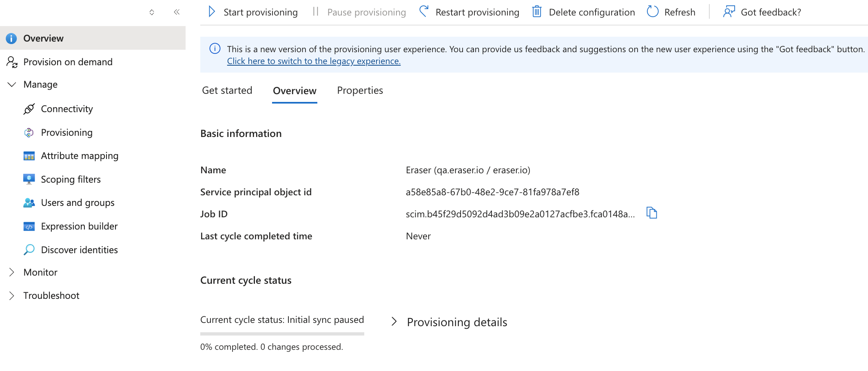
Task: Open Discover identities via magnifier icon
Action: coord(29,250)
